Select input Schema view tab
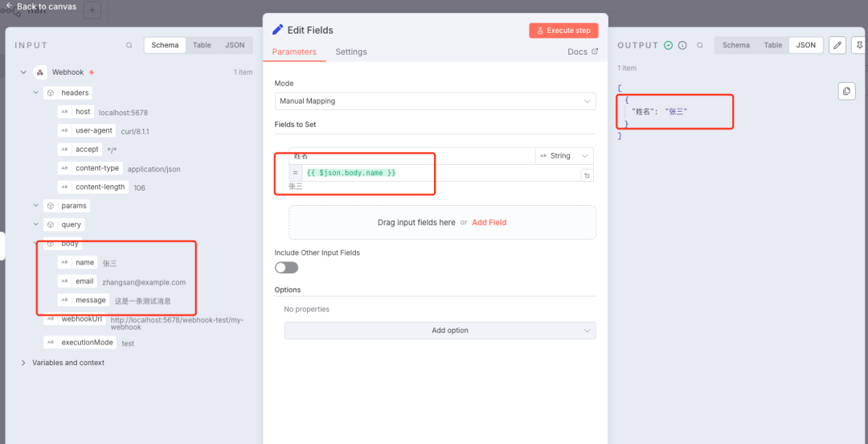868x444 pixels. click(x=165, y=46)
